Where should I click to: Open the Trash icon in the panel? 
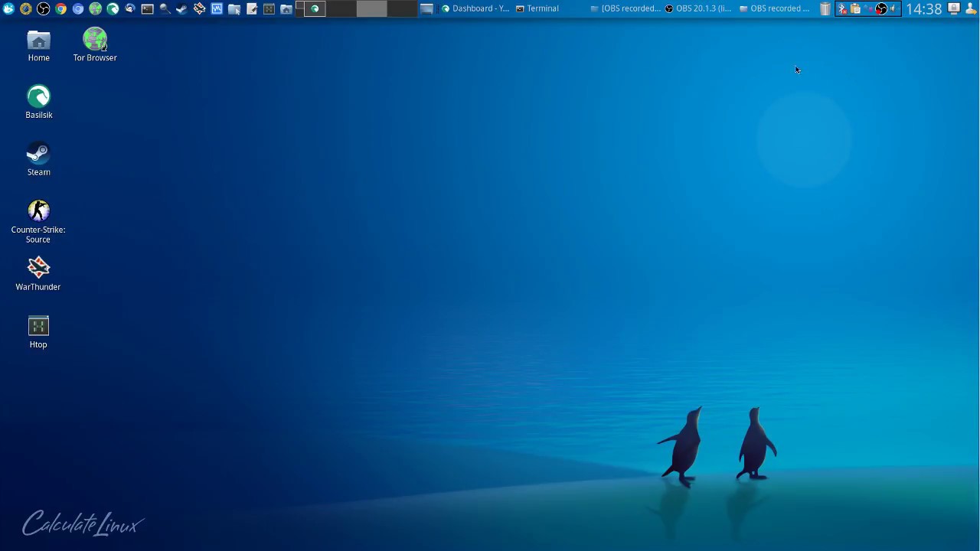[825, 8]
